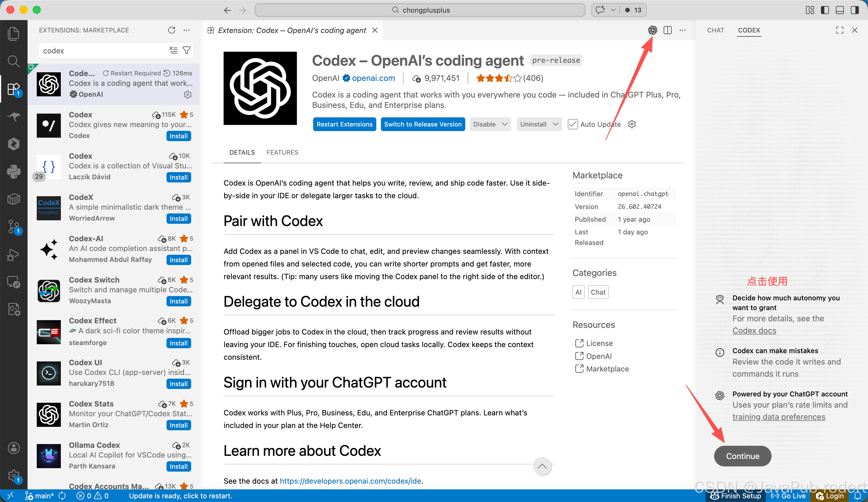Toggle the Auto Update checkbox
The height and width of the screenshot is (502, 868).
click(x=572, y=124)
